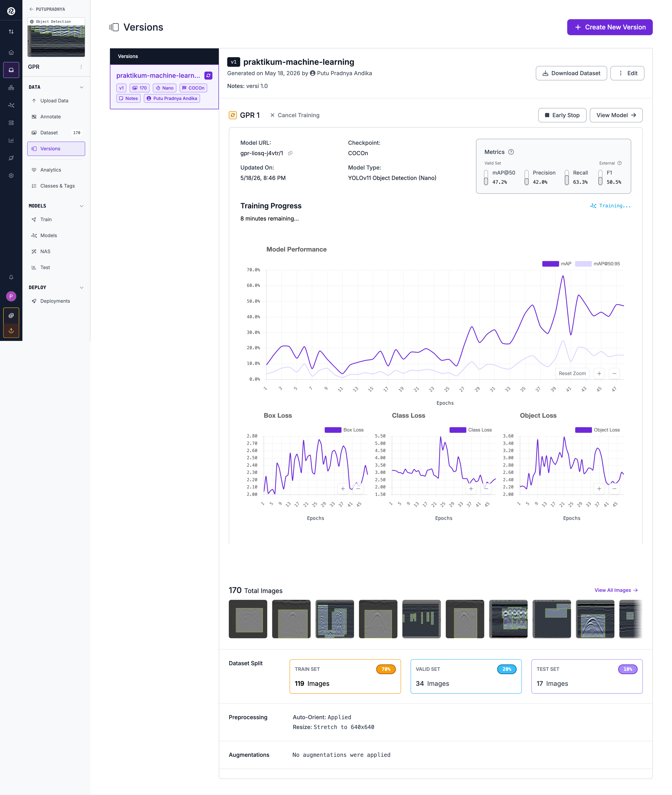The width and height of the screenshot is (672, 795).
Task: Open the External F1 help icon
Action: point(619,163)
